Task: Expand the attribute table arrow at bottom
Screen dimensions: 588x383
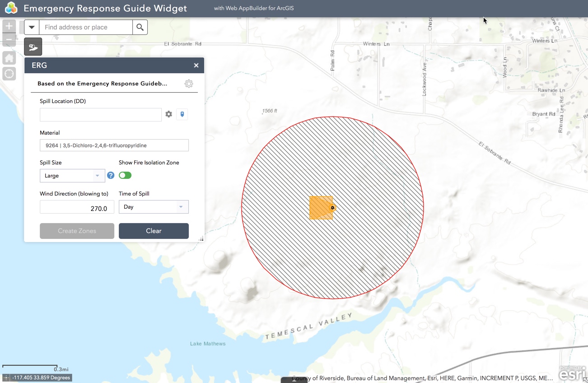Action: [294, 380]
